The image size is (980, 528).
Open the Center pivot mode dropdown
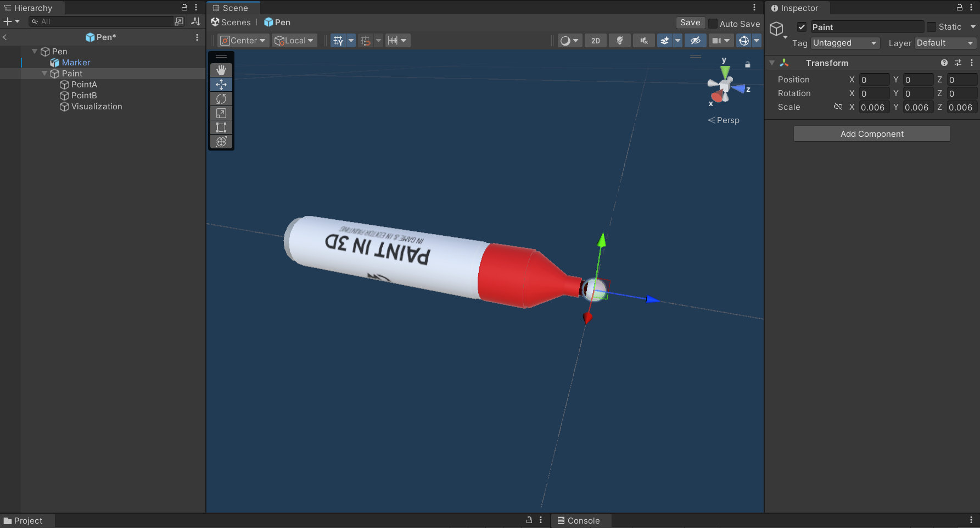tap(243, 41)
